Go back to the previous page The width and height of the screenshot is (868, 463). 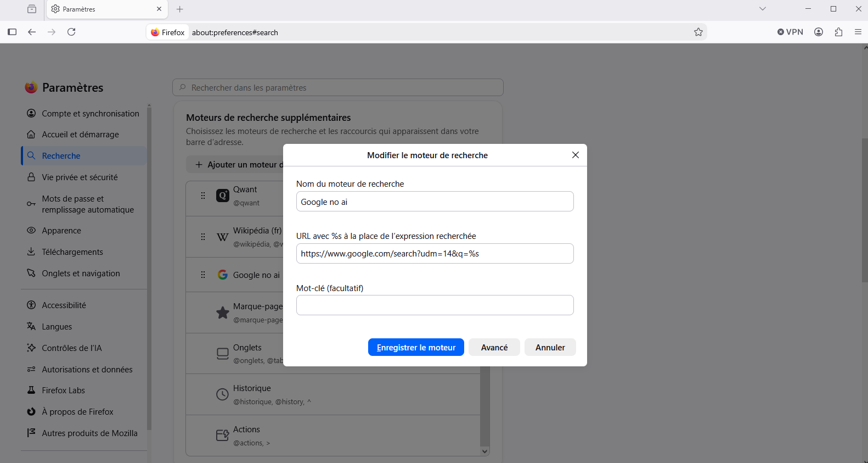coord(32,32)
